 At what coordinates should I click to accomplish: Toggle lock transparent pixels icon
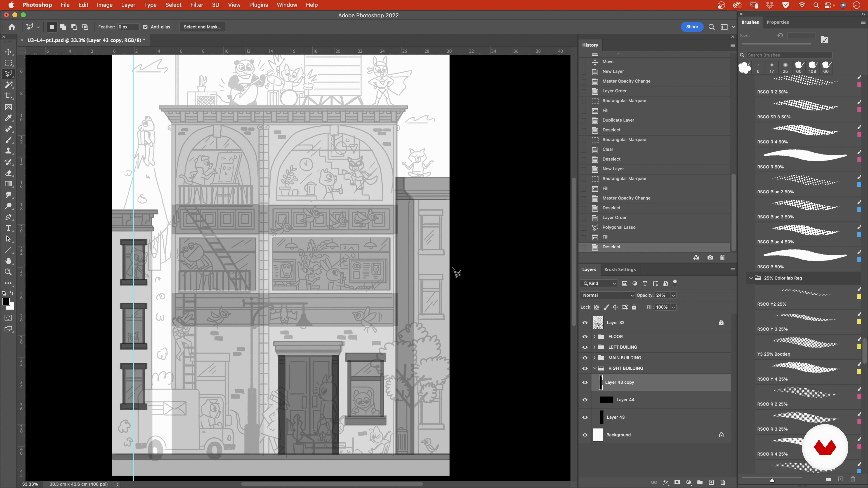(x=597, y=307)
